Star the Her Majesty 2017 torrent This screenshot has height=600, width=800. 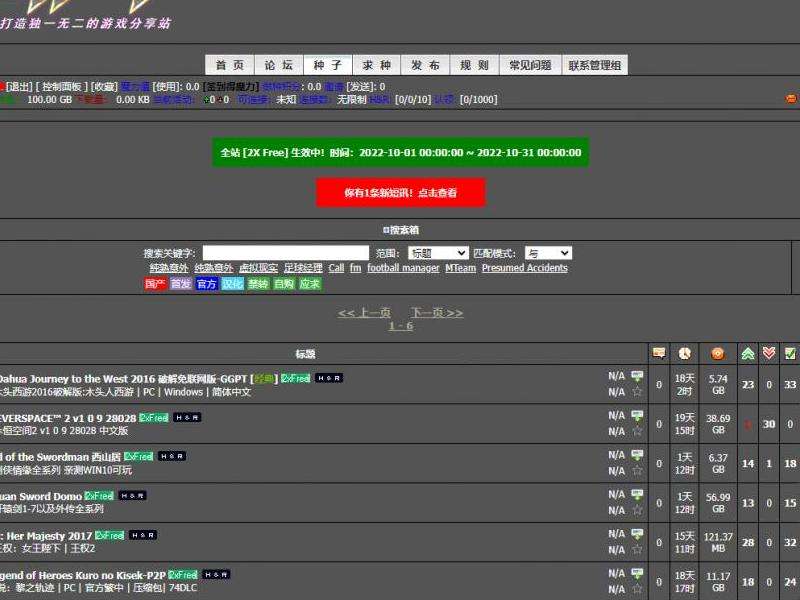coord(637,550)
